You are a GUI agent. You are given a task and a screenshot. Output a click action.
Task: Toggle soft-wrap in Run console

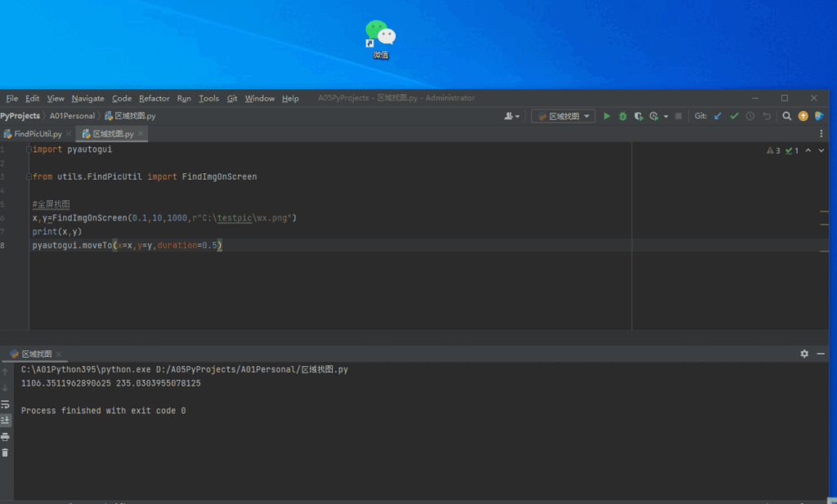pyautogui.click(x=6, y=404)
